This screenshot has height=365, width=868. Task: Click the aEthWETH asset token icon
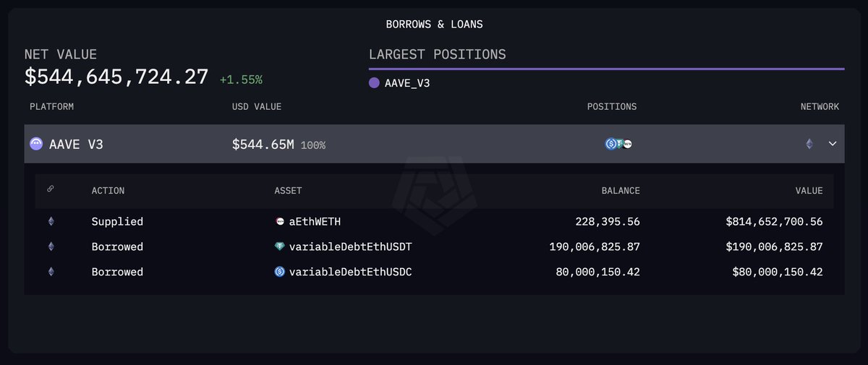[280, 221]
